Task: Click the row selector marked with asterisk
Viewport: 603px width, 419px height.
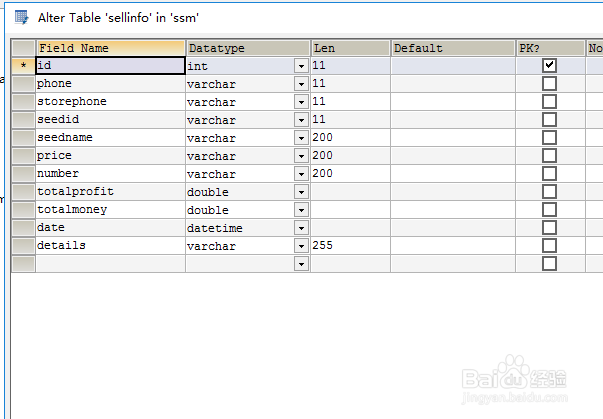Action: coord(23,65)
